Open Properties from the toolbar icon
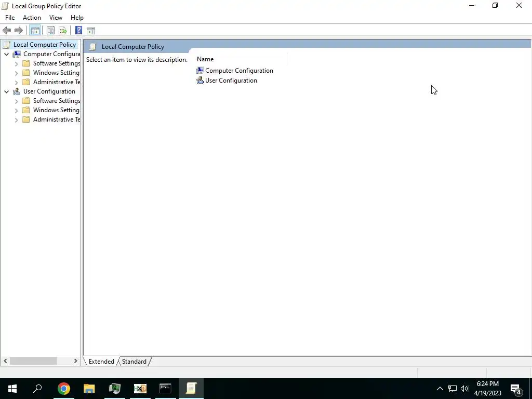The image size is (532, 399). [x=50, y=31]
